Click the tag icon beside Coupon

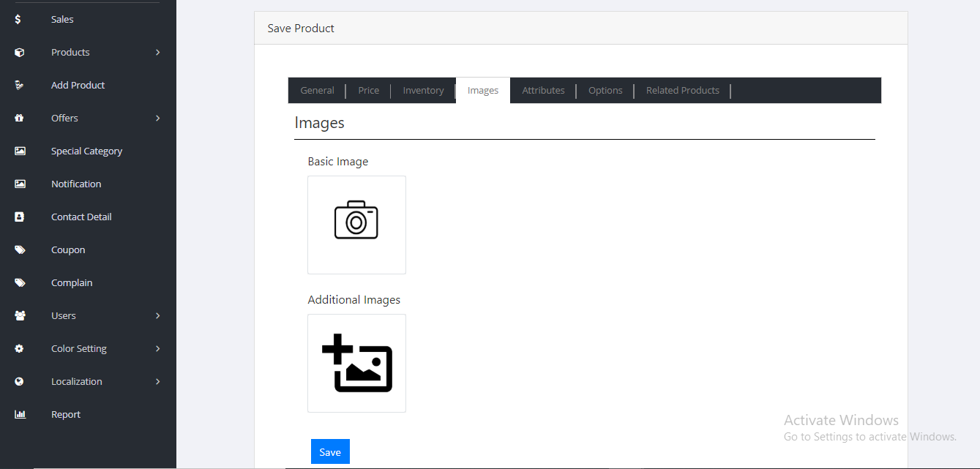[x=20, y=250]
